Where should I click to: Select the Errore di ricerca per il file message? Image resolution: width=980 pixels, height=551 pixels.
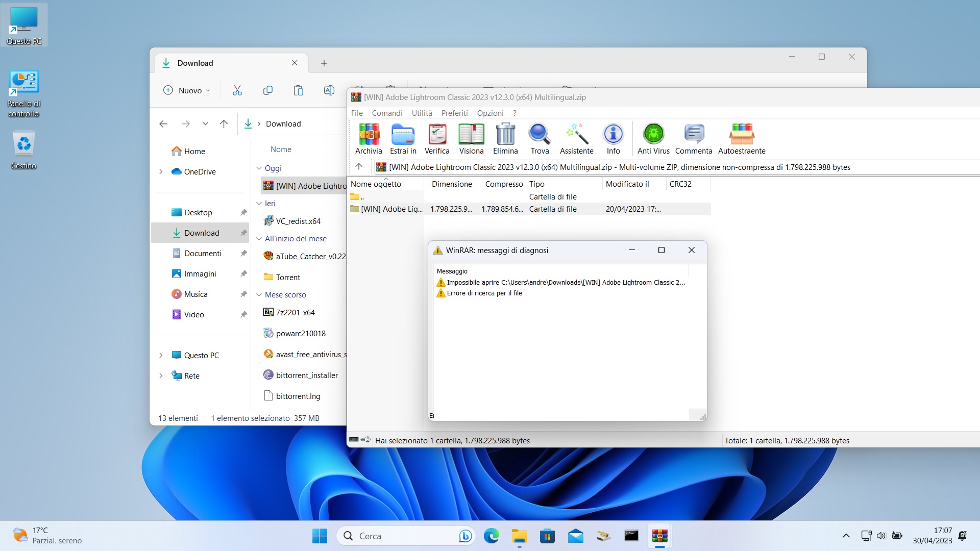[x=480, y=293]
